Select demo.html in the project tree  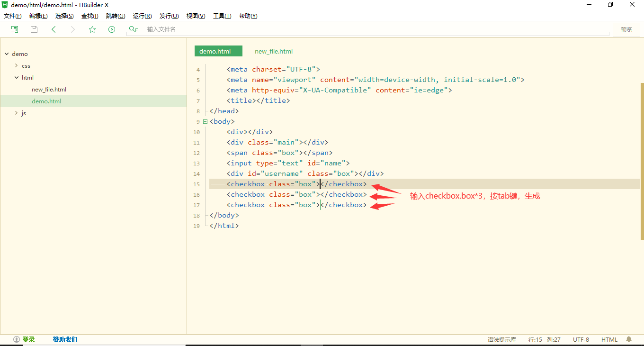[46, 101]
